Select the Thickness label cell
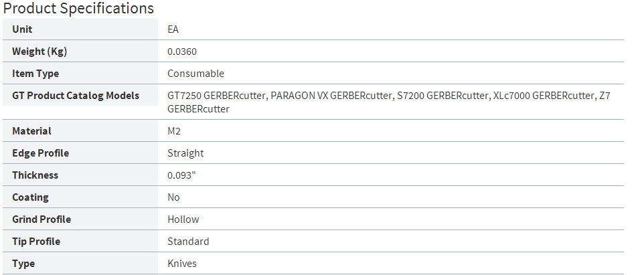This screenshot has width=644, height=275. point(80,175)
